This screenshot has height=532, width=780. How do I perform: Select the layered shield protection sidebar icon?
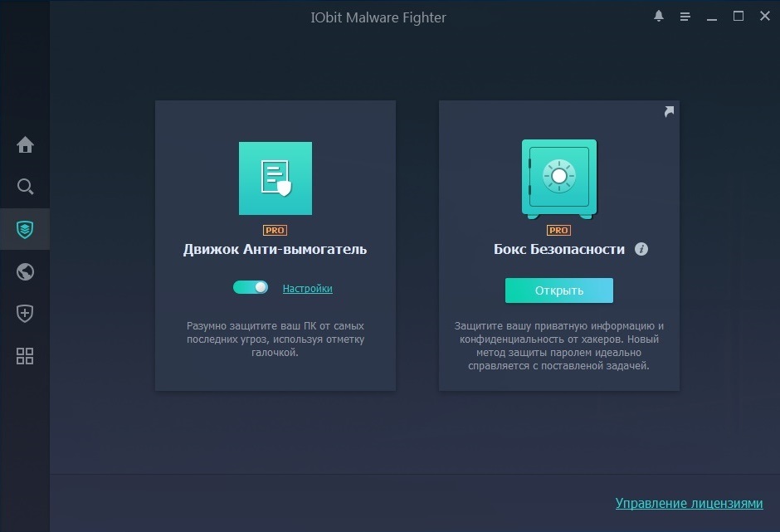[x=25, y=230]
